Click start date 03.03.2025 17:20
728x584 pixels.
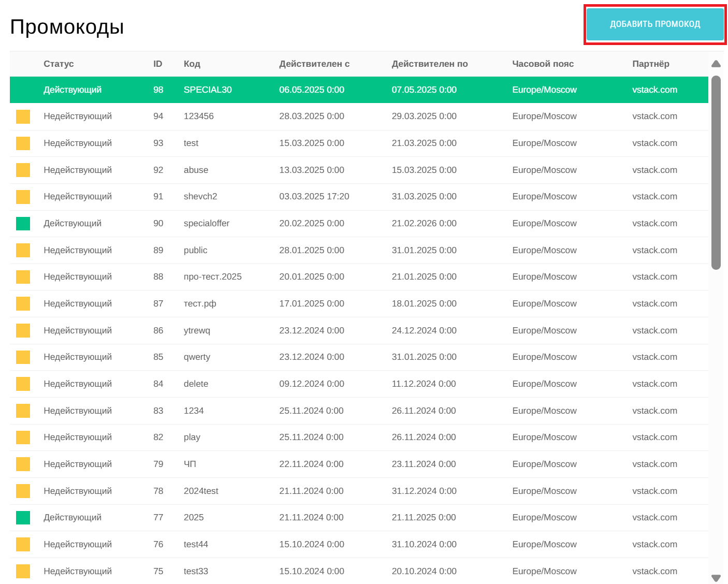[314, 196]
